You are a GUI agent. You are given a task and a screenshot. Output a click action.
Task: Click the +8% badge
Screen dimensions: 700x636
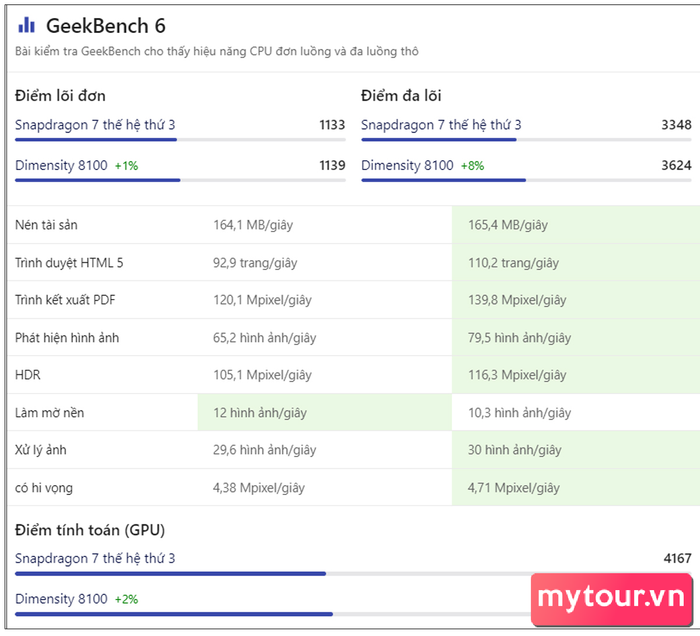(x=473, y=166)
